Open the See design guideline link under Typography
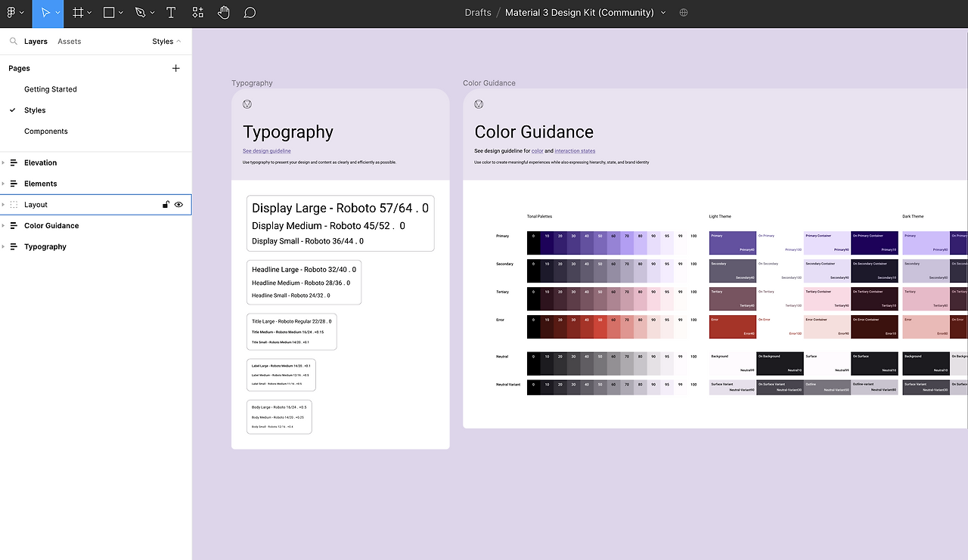The height and width of the screenshot is (560, 968). click(267, 151)
